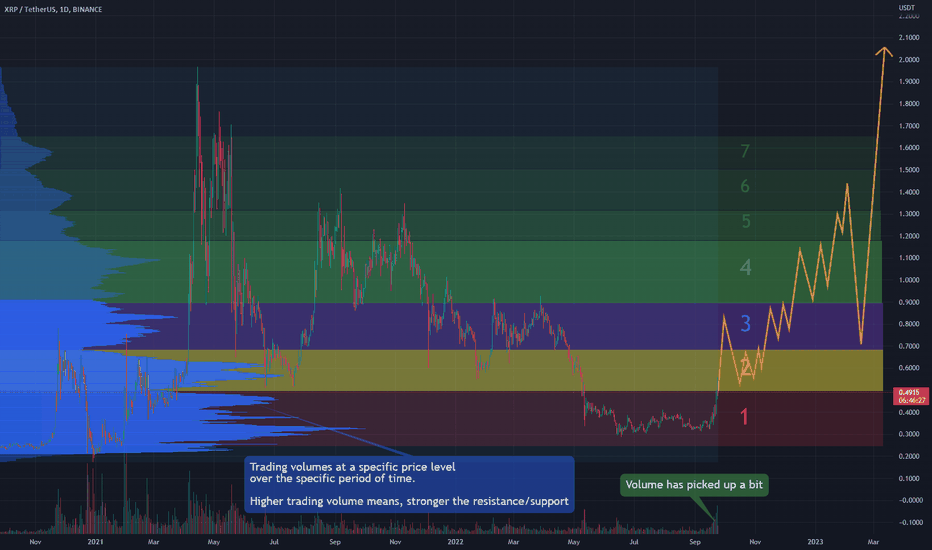Click the 0.9000 price axis label

click(909, 302)
